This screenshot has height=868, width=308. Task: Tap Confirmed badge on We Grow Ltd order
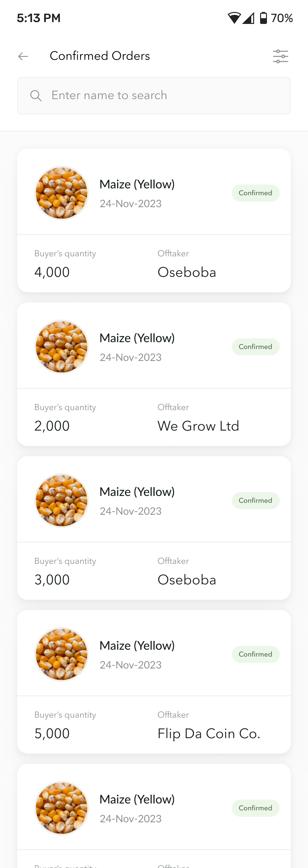coord(255,347)
